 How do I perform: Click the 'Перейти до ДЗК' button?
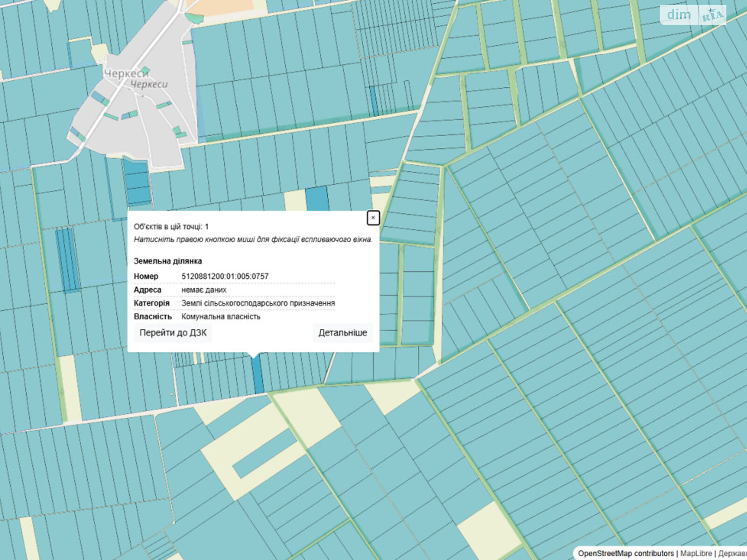coord(173,333)
